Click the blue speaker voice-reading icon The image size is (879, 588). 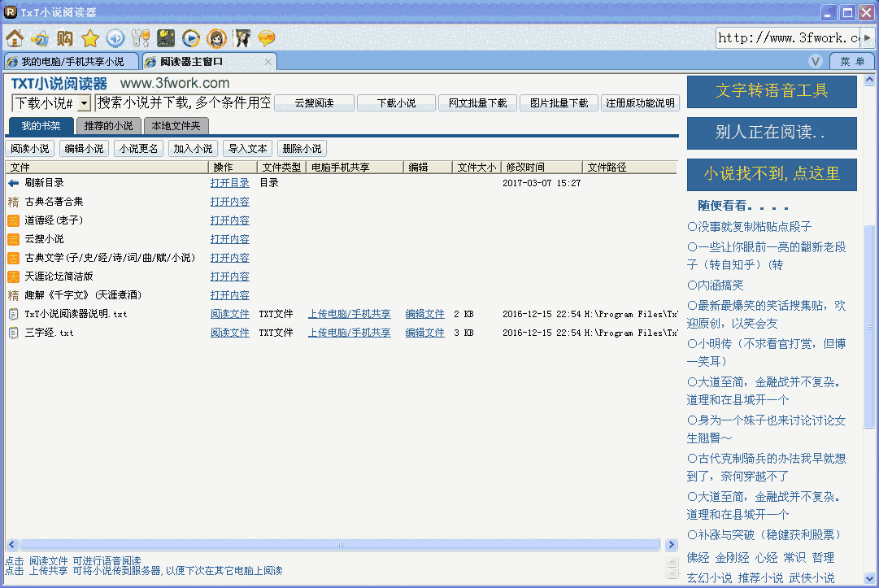click(115, 37)
